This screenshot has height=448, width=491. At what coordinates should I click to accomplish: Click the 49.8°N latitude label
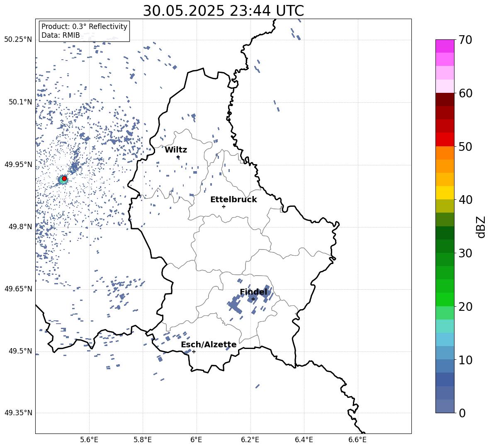[20, 227]
